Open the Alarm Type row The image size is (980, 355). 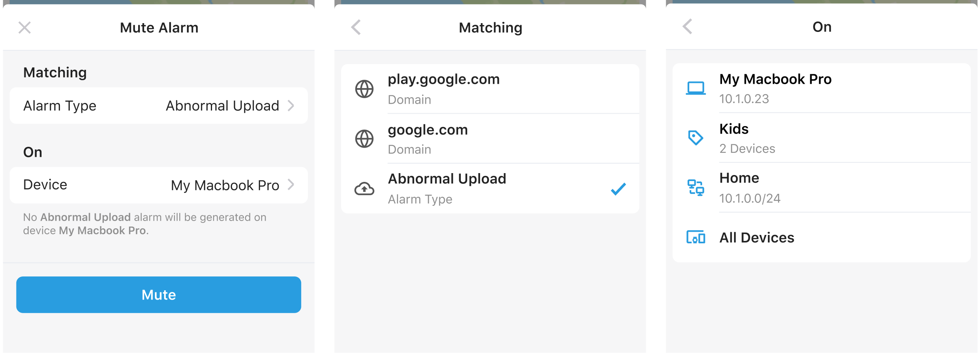(x=159, y=106)
